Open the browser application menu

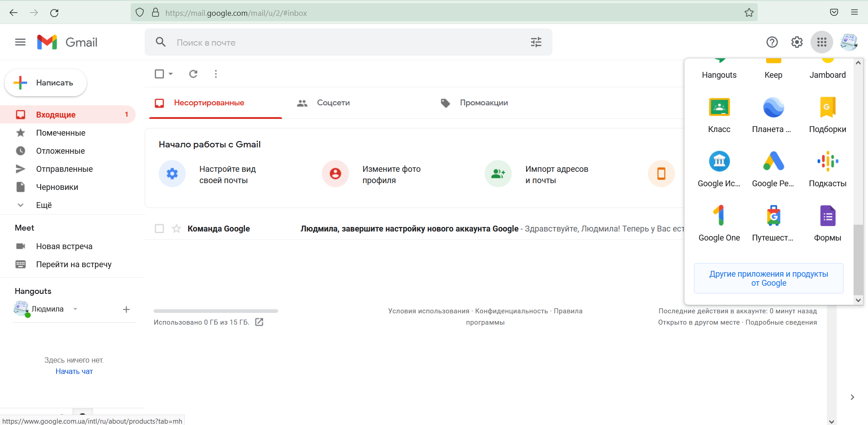click(854, 12)
